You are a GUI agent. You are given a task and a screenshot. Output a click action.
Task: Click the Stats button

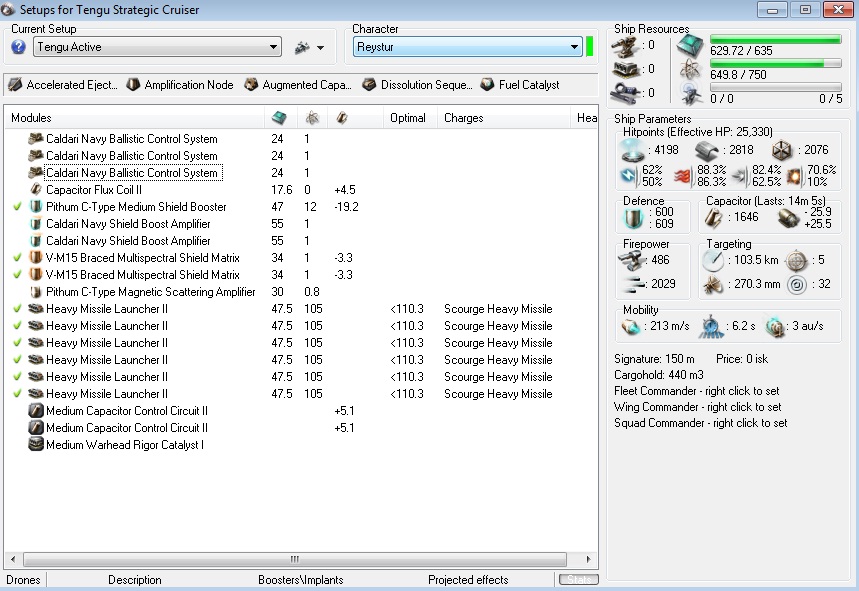point(579,579)
